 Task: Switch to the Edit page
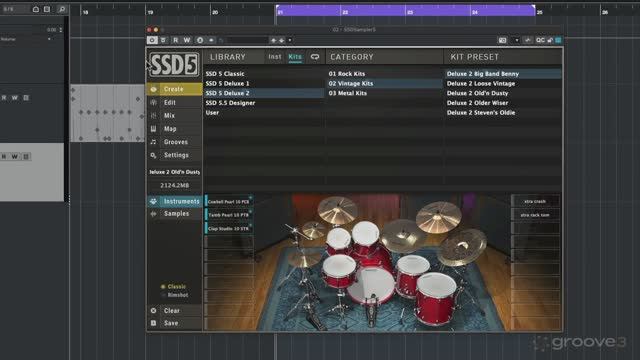175,102
